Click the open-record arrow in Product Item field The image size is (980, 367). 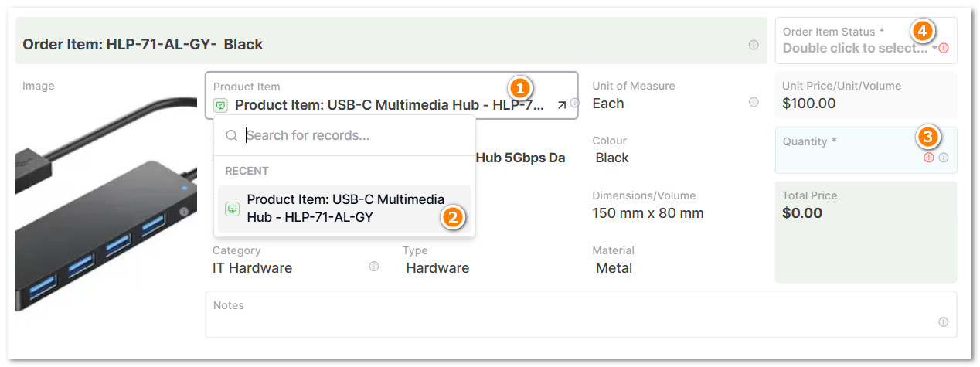561,104
